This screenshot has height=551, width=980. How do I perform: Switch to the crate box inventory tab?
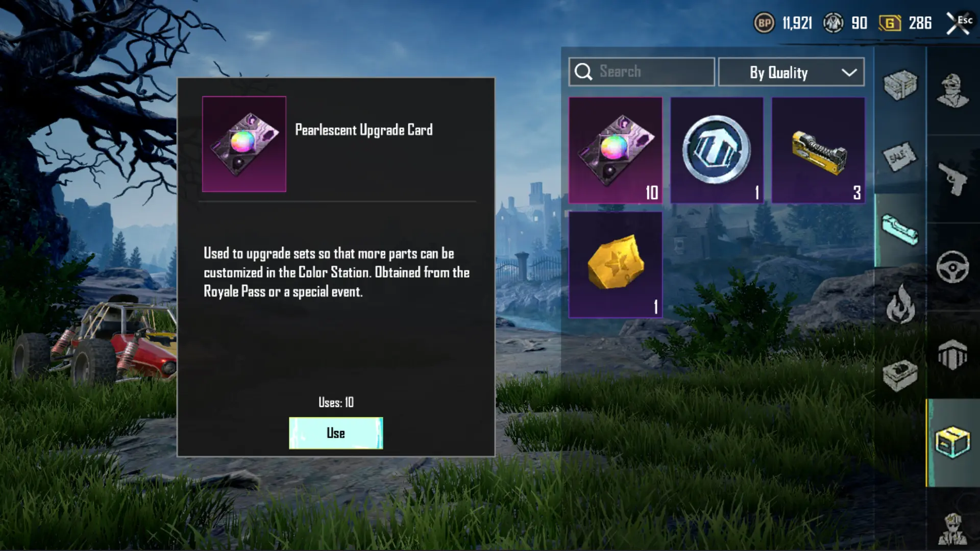coord(952,443)
